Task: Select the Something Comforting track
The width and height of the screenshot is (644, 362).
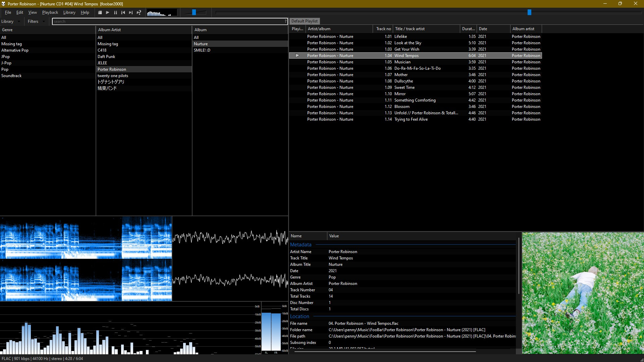Action: [x=416, y=100]
